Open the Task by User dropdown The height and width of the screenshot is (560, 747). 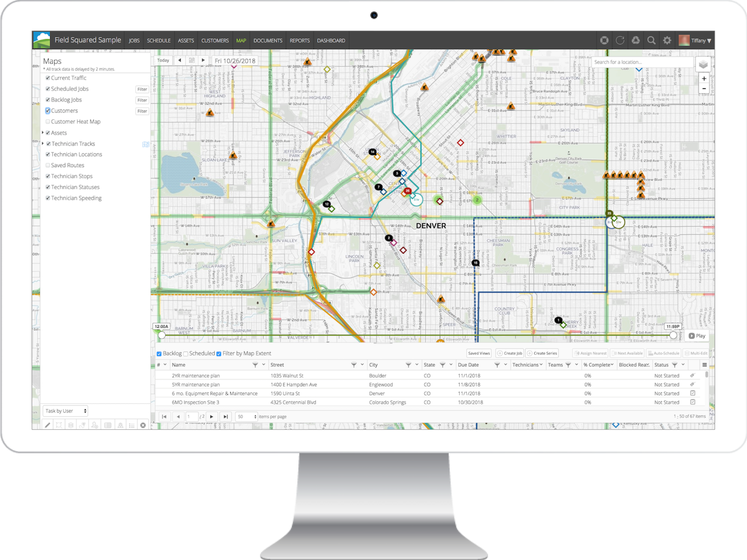click(65, 411)
